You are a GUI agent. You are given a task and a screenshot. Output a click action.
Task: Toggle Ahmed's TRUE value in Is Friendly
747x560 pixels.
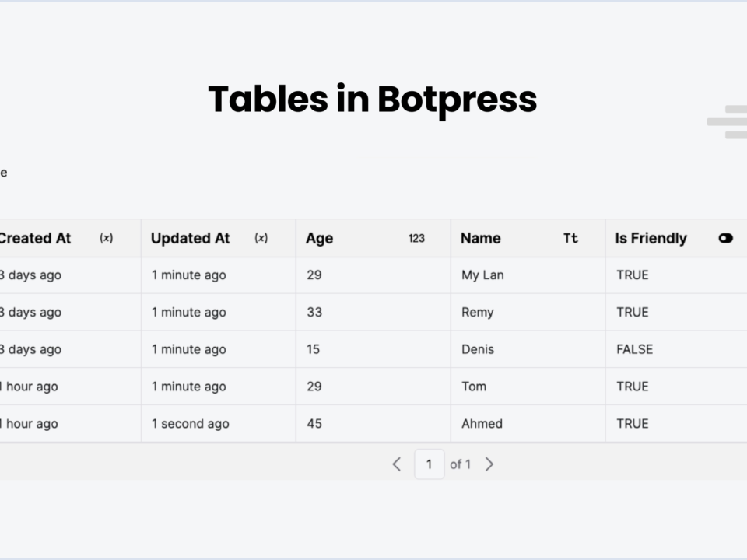click(630, 424)
